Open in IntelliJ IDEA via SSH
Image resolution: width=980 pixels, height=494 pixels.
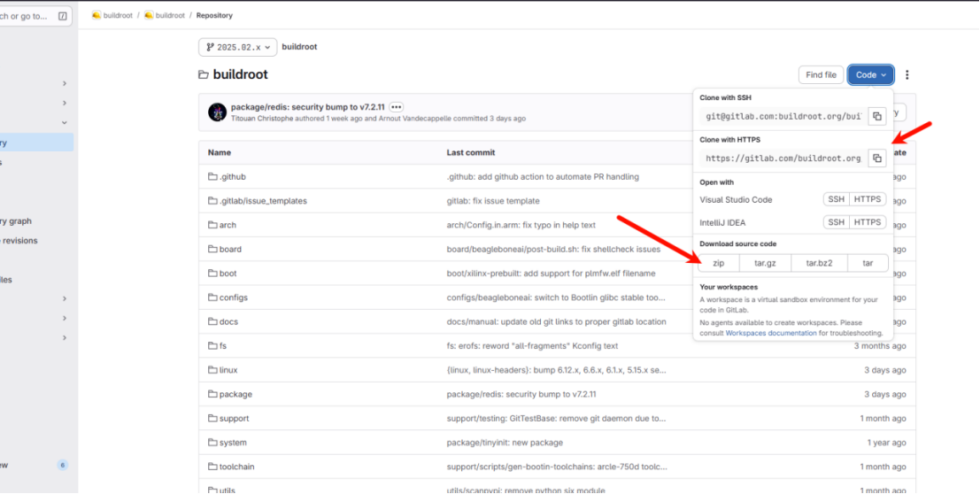pos(837,222)
